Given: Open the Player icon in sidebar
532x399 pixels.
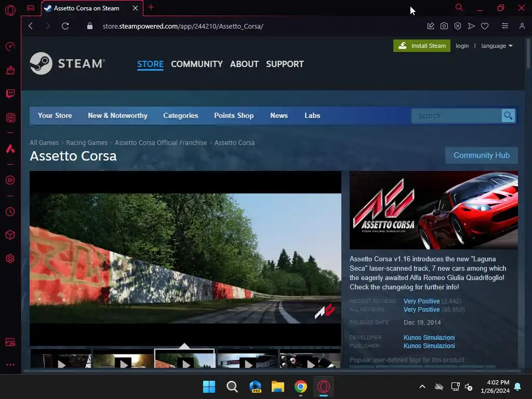Looking at the screenshot, I should 10,180.
